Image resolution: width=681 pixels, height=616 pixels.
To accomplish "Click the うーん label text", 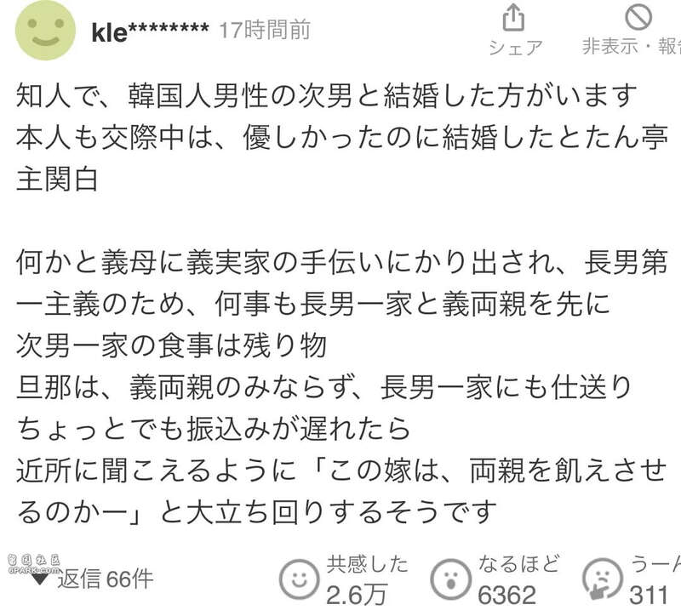I will [x=655, y=564].
